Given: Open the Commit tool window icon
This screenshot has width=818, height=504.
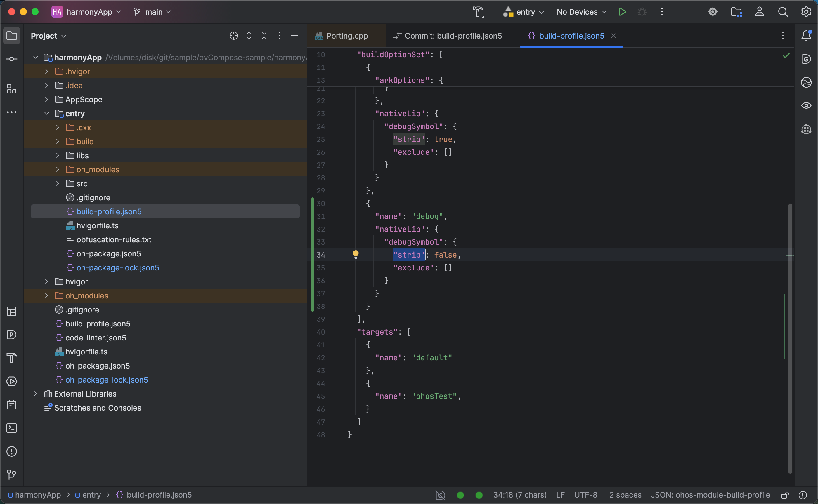Looking at the screenshot, I should [12, 59].
